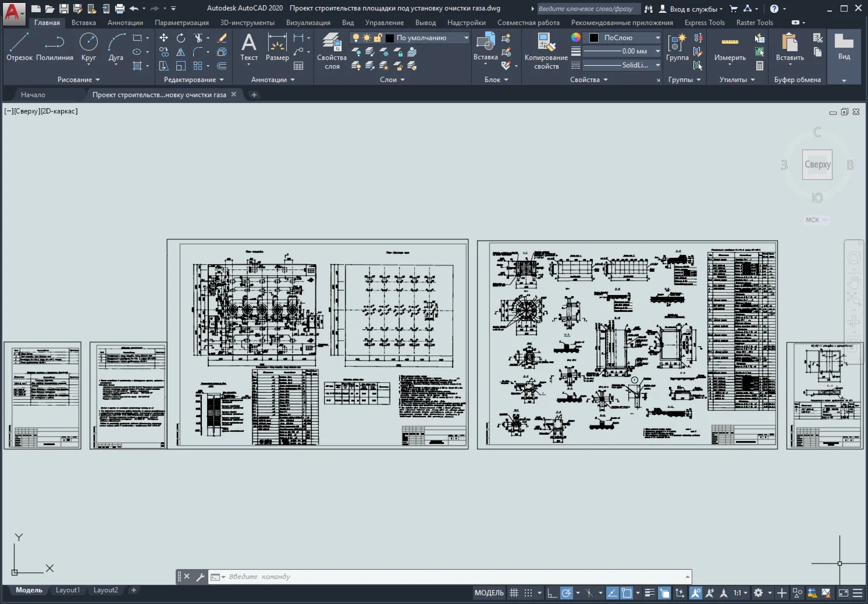This screenshot has width=868, height=604.
Task: Switch to the Параметризация ribbon tab
Action: [182, 23]
